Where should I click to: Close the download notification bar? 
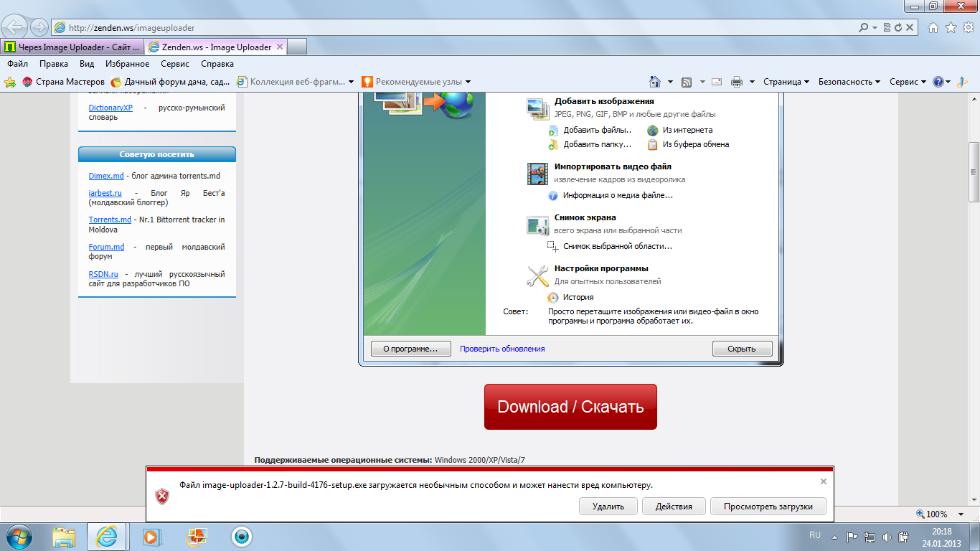824,481
